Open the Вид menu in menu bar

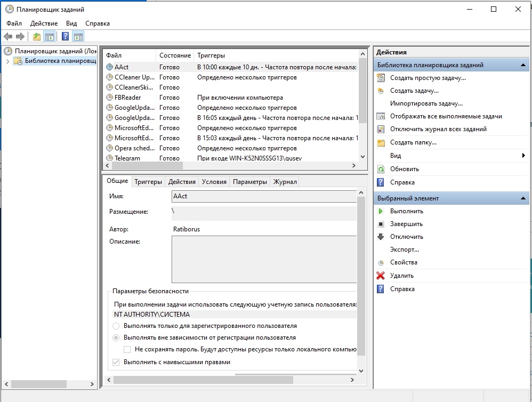click(x=71, y=23)
